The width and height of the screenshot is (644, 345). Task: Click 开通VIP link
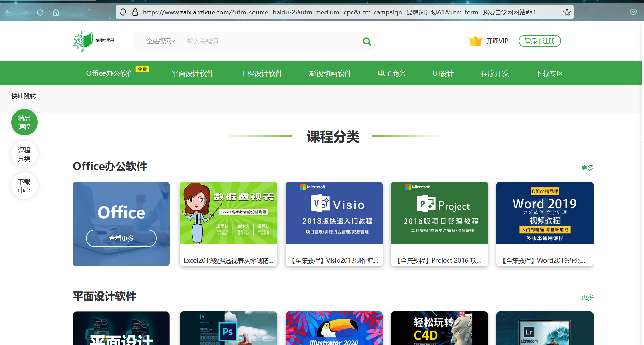pyautogui.click(x=497, y=41)
